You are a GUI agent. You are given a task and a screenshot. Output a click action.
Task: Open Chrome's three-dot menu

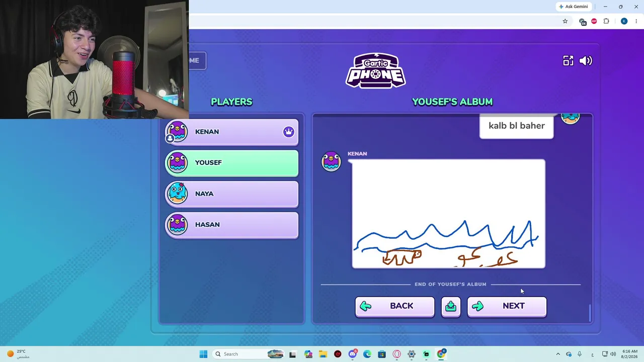[636, 21]
